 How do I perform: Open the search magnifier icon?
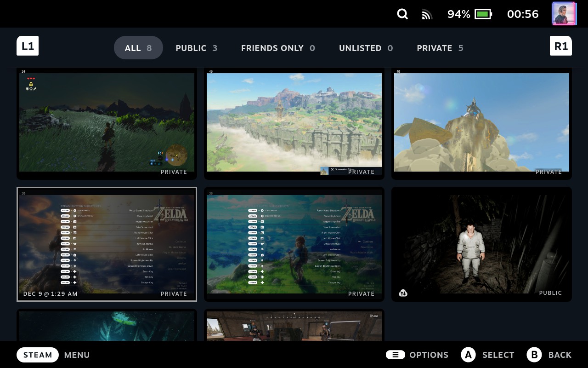tap(402, 14)
